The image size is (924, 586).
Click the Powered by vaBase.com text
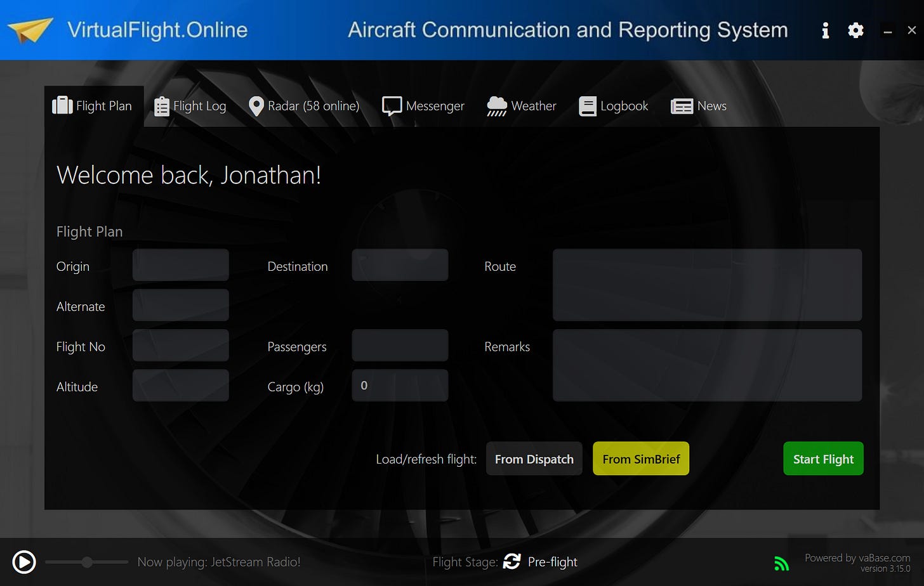[x=857, y=557]
